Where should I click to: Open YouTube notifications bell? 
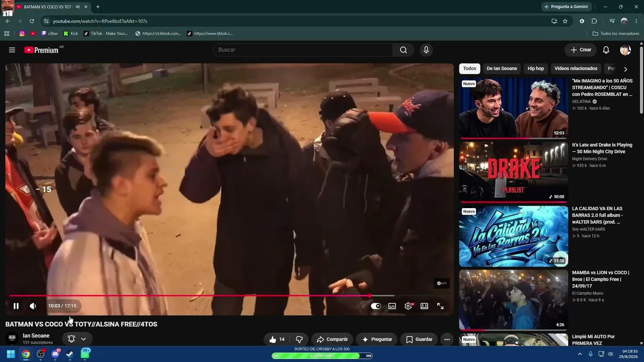coord(606,50)
